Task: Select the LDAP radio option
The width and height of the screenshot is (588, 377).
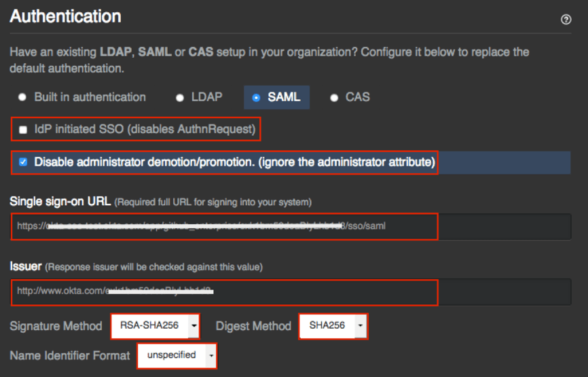Action: point(180,98)
